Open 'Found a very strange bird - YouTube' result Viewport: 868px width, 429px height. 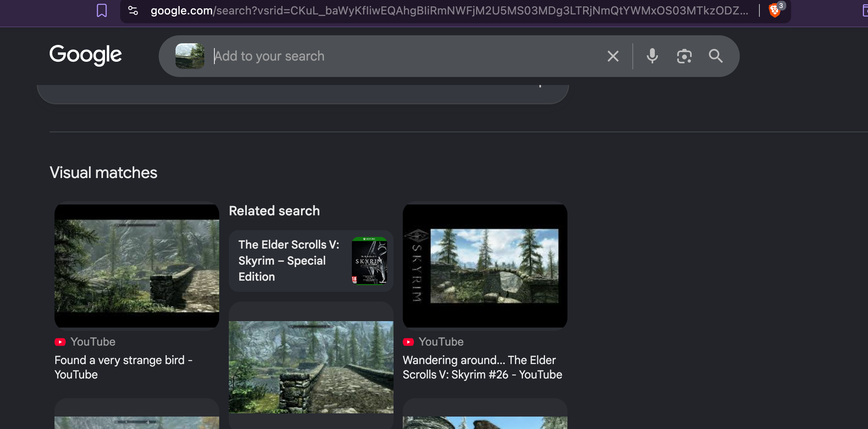123,367
